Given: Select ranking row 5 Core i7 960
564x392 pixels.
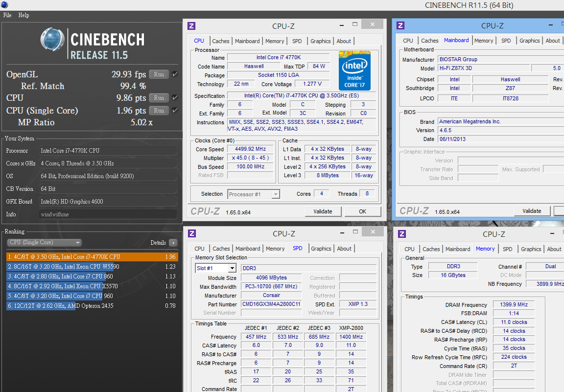Looking at the screenshot, I should tap(92, 296).
